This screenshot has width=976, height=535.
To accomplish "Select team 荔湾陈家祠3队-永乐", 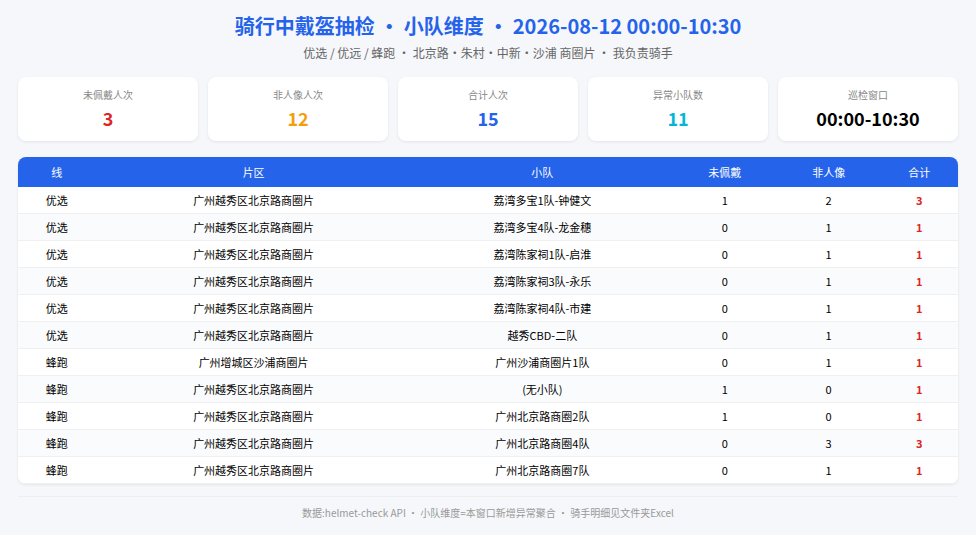I will [542, 282].
